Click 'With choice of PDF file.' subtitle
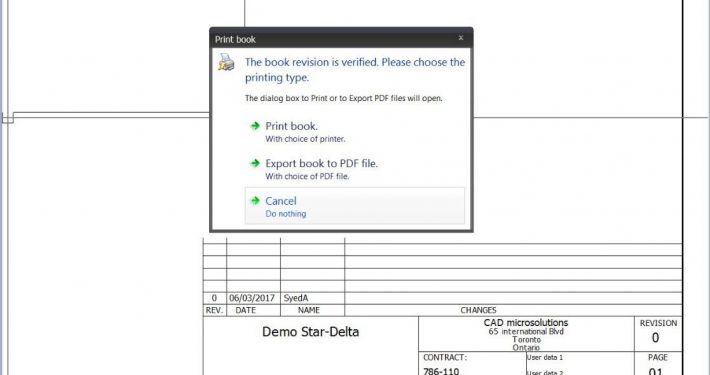 (x=307, y=177)
